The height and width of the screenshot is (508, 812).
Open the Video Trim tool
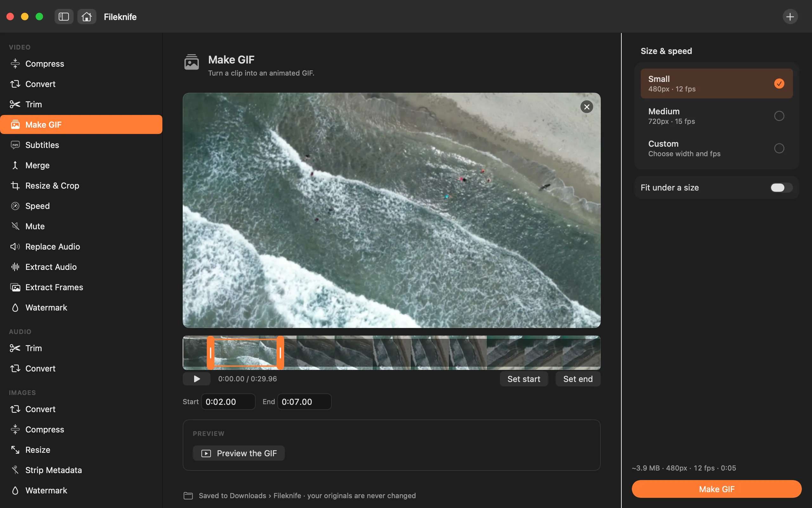click(81, 104)
